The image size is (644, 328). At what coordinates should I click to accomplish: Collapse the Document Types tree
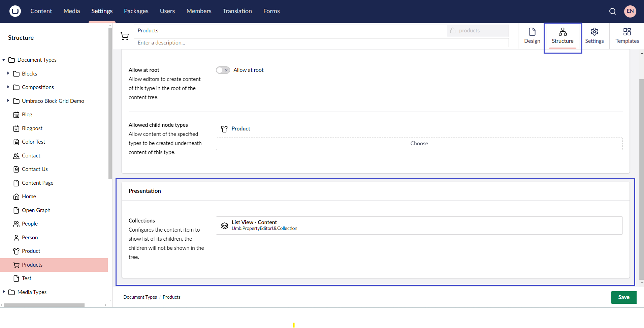pos(3,60)
